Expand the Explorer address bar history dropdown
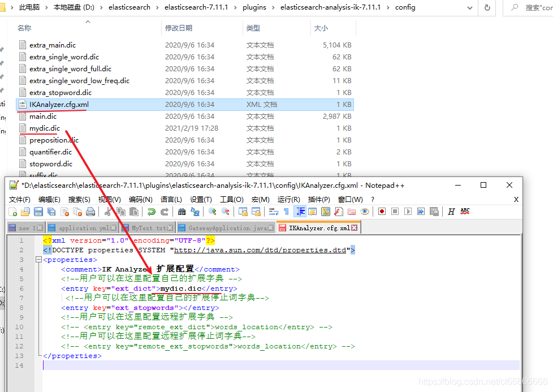This screenshot has width=553, height=392. click(470, 8)
